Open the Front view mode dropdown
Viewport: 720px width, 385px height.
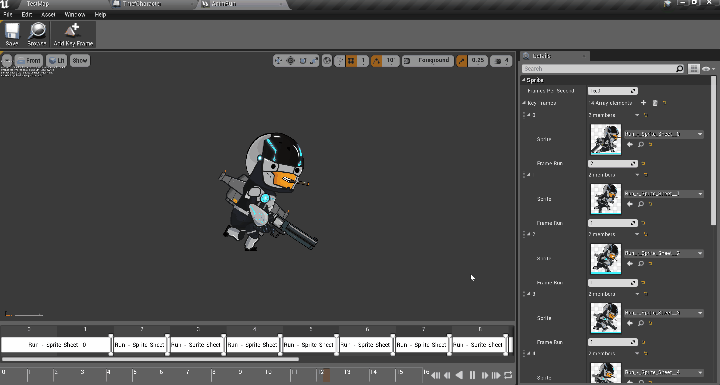point(28,61)
